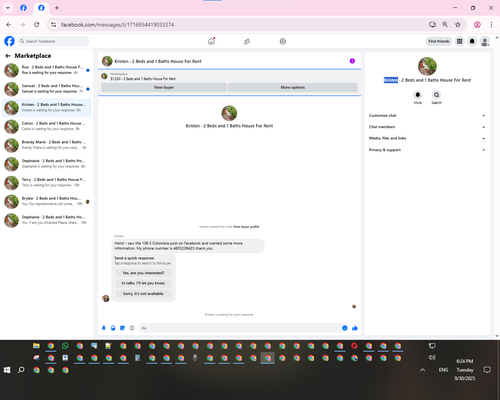Reload the page in browser toolbar

click(x=37, y=24)
